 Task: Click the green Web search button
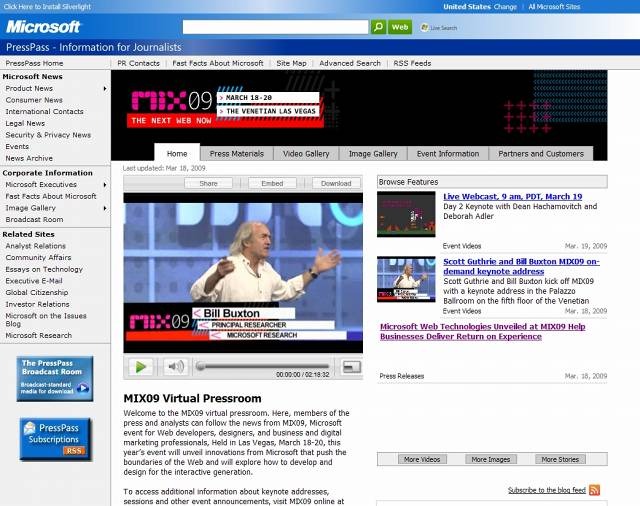pos(400,27)
